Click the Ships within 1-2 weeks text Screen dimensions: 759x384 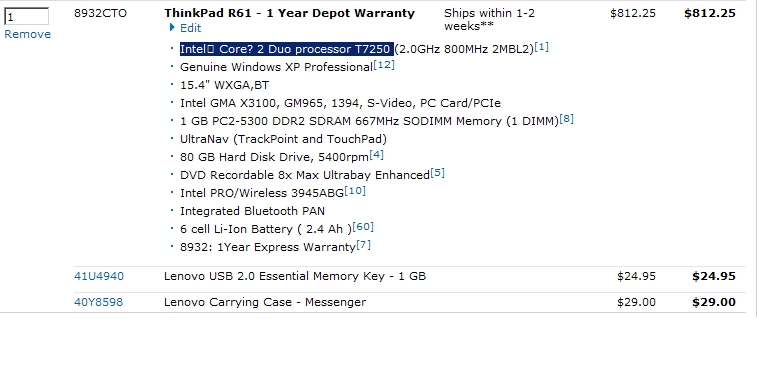489,19
